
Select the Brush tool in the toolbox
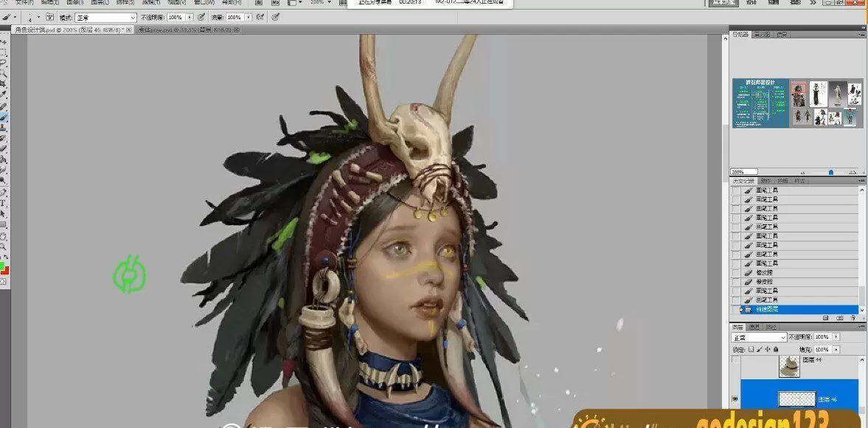[x=4, y=117]
